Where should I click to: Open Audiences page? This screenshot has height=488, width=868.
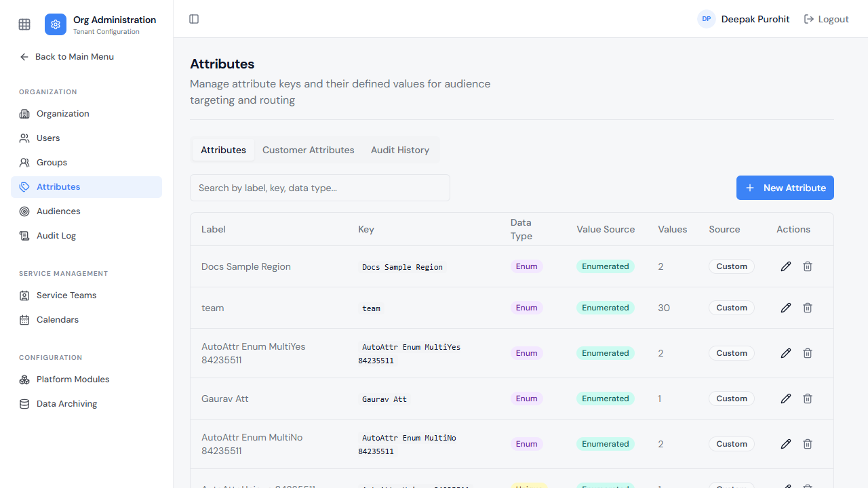86,211
